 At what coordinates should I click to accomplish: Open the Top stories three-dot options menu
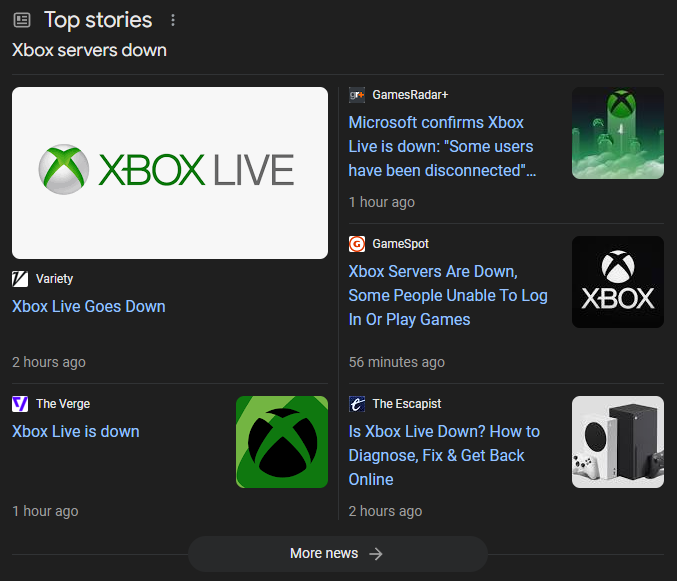tap(173, 20)
